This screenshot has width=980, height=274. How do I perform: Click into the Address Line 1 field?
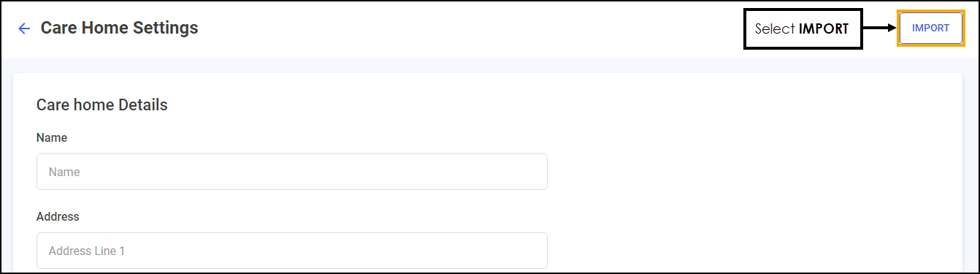pos(291,251)
